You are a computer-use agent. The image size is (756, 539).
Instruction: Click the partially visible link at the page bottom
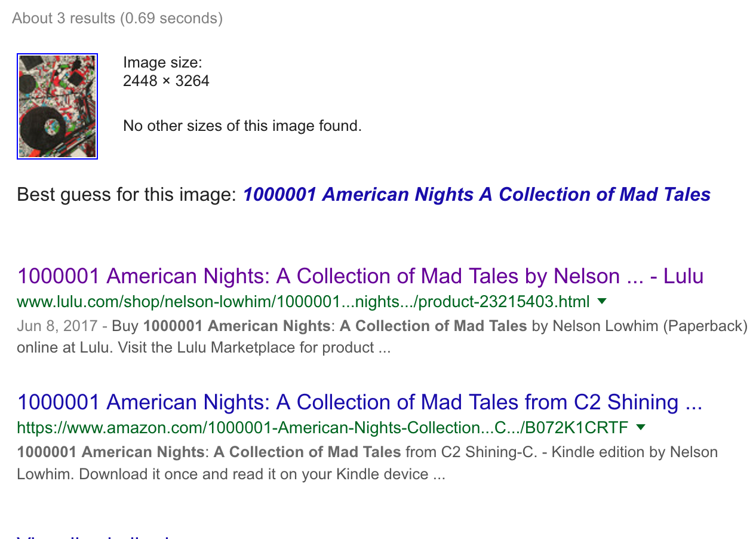[x=93, y=535]
